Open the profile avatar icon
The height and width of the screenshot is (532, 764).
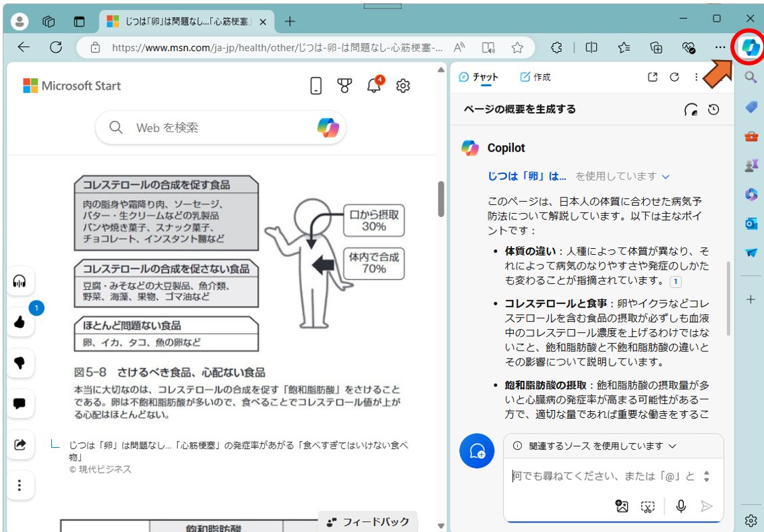click(x=20, y=22)
